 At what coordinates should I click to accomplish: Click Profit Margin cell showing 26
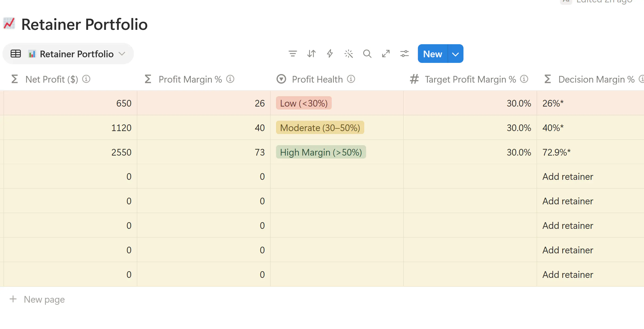[x=204, y=103]
